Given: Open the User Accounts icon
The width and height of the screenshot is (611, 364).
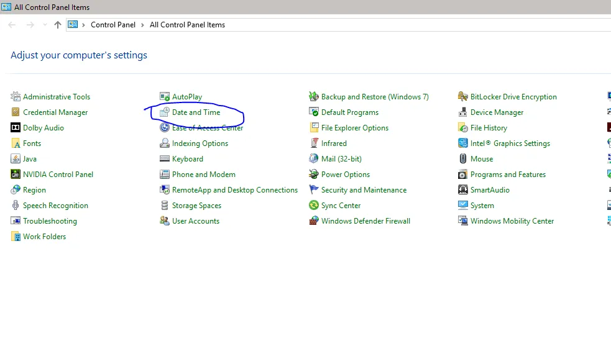Looking at the screenshot, I should 165,221.
